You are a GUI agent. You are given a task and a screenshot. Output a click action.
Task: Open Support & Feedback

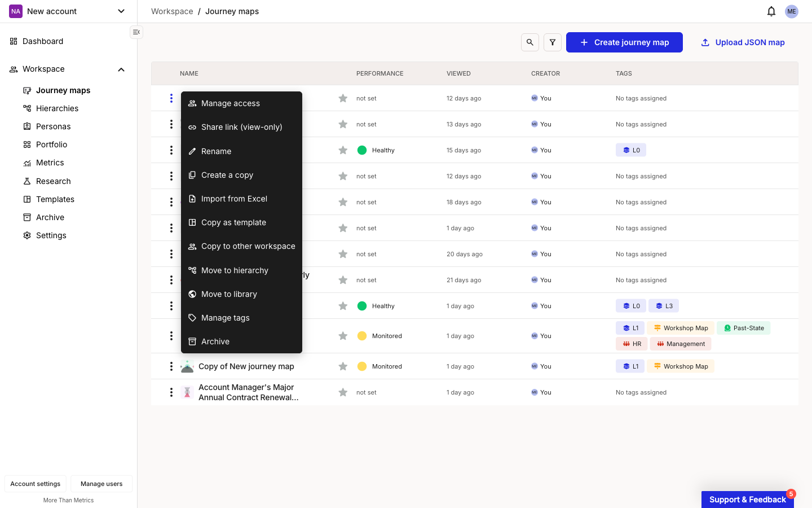tap(748, 500)
